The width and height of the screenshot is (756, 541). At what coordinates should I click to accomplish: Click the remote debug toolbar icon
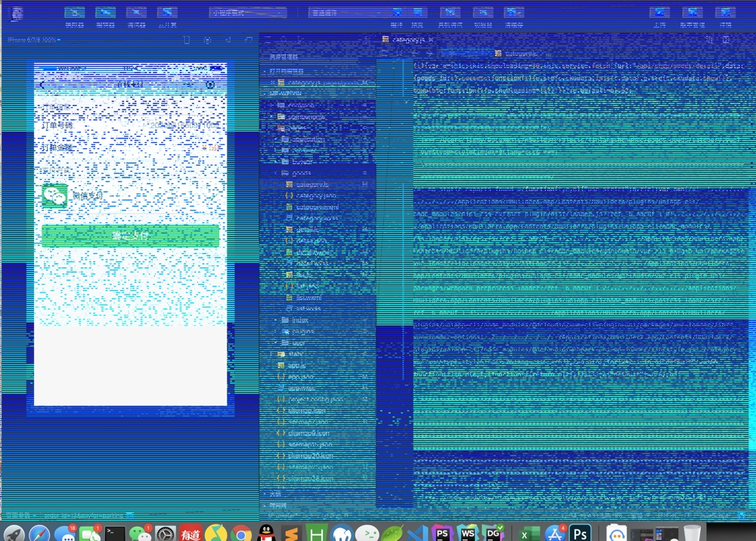pyautogui.click(x=451, y=13)
